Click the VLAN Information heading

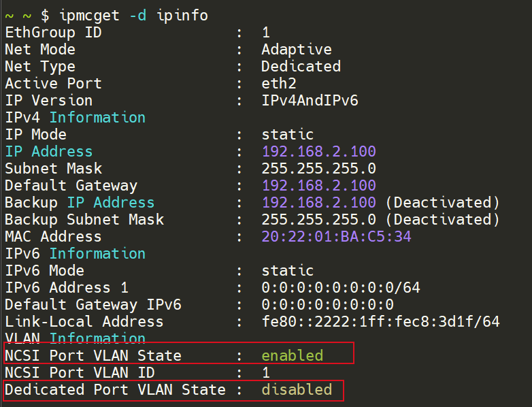point(75,338)
